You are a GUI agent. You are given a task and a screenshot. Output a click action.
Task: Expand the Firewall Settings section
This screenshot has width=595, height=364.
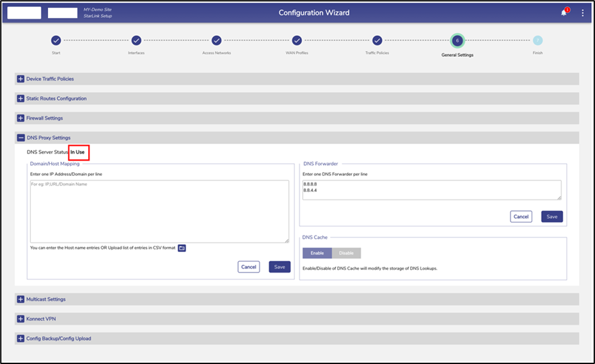21,118
